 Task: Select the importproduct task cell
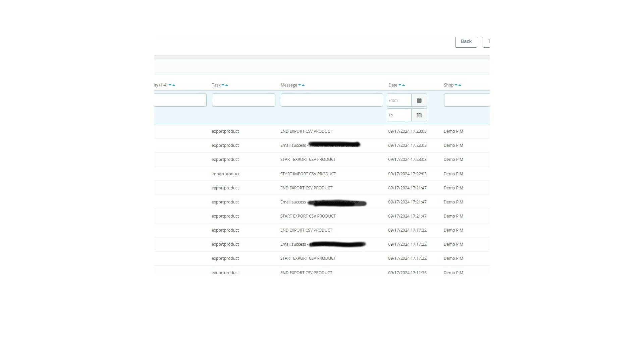225,174
